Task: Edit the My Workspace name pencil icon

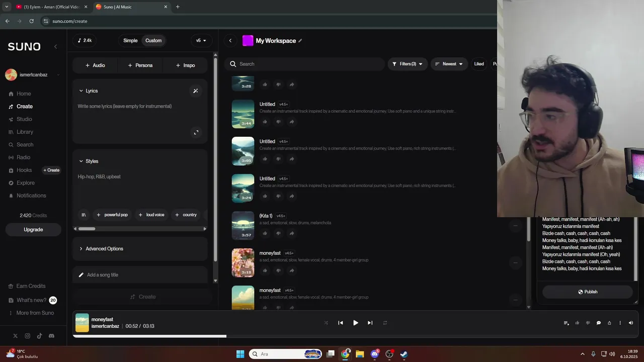Action: [300, 41]
